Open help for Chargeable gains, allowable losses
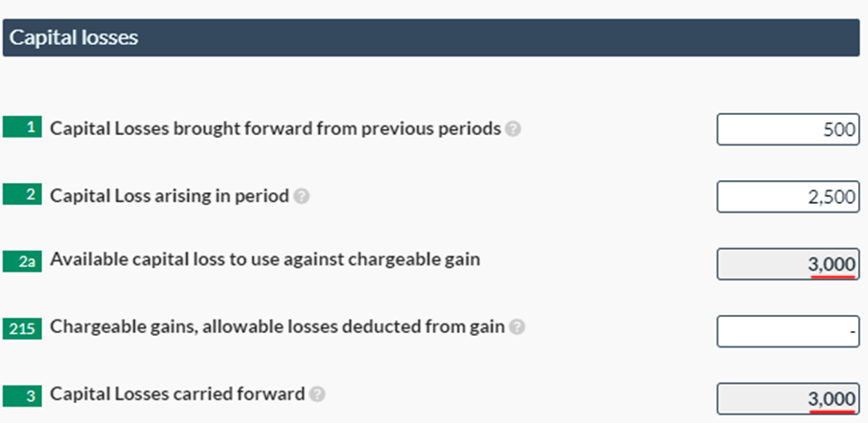 517,327
